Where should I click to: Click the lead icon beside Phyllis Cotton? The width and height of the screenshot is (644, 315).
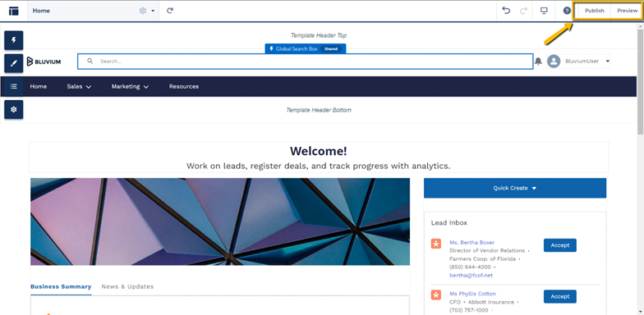[x=435, y=294]
